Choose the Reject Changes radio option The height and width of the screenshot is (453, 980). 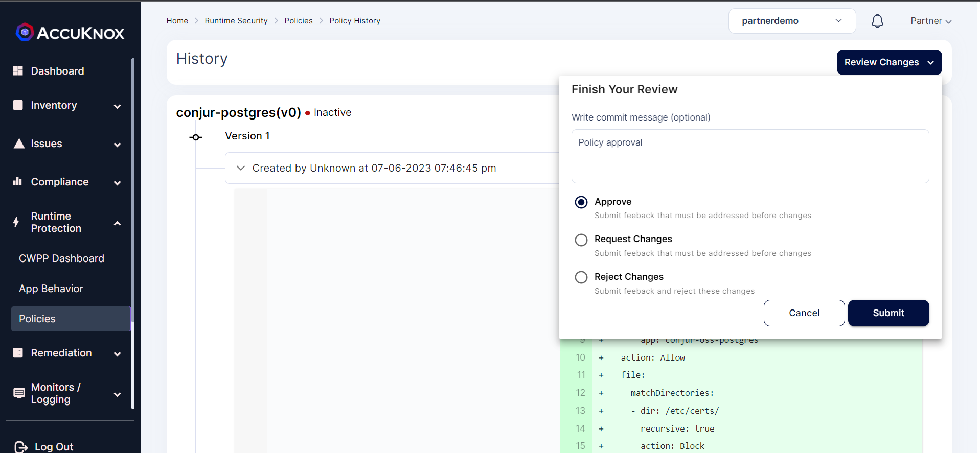pos(581,277)
